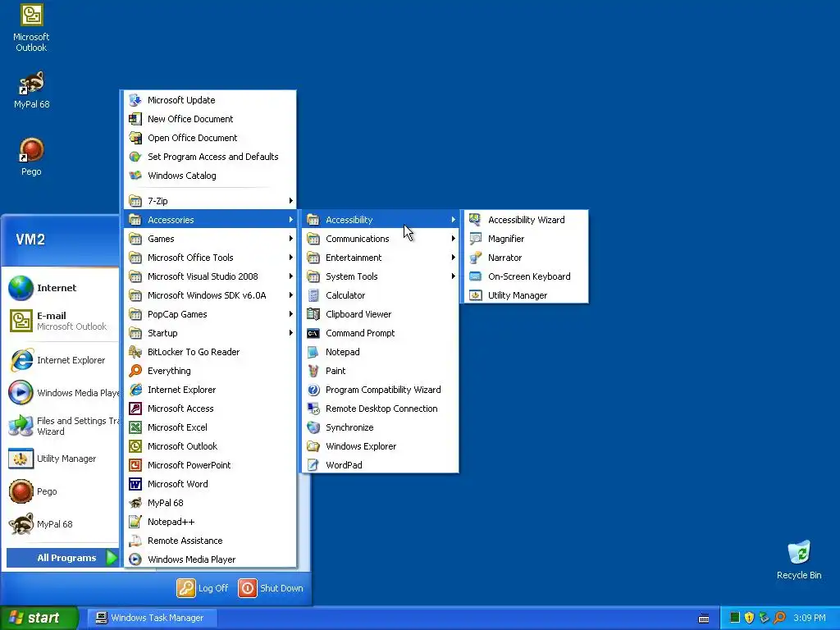Launch Notepad++ icon
The width and height of the screenshot is (840, 630).
pos(135,522)
